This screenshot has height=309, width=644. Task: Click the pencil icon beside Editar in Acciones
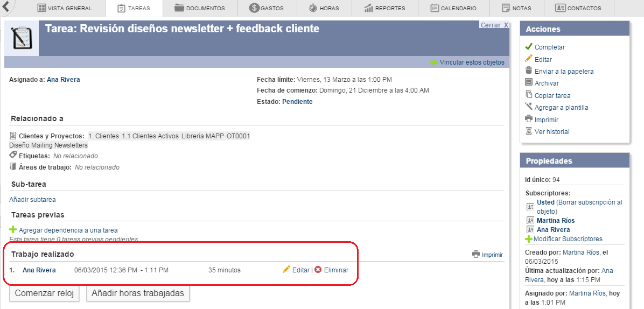click(529, 59)
